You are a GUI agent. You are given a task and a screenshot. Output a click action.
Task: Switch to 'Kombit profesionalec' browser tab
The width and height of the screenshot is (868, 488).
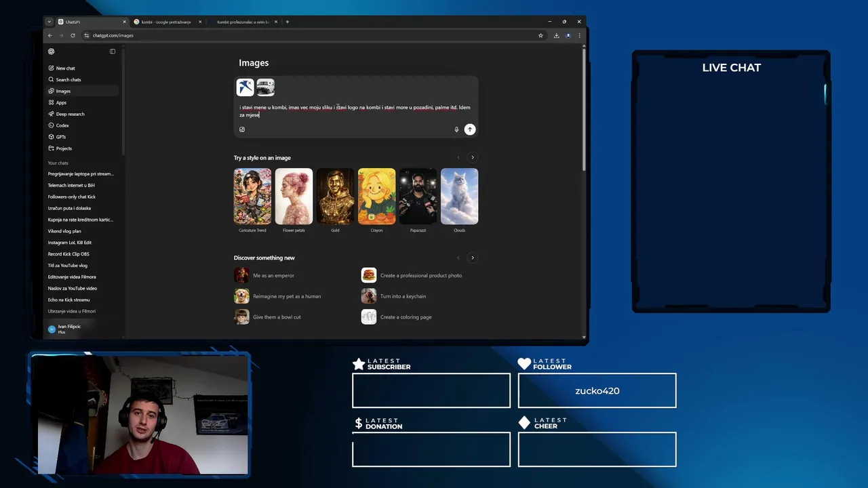(x=242, y=22)
